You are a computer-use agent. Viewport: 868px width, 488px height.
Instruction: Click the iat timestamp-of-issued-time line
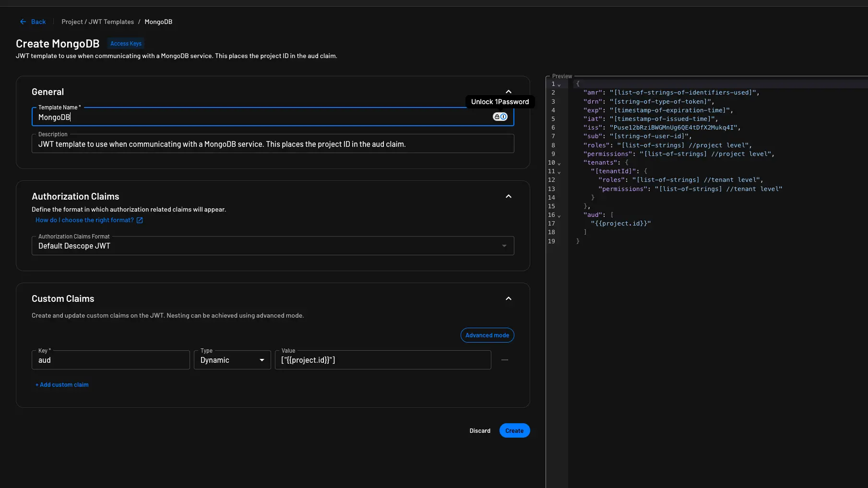pos(651,119)
